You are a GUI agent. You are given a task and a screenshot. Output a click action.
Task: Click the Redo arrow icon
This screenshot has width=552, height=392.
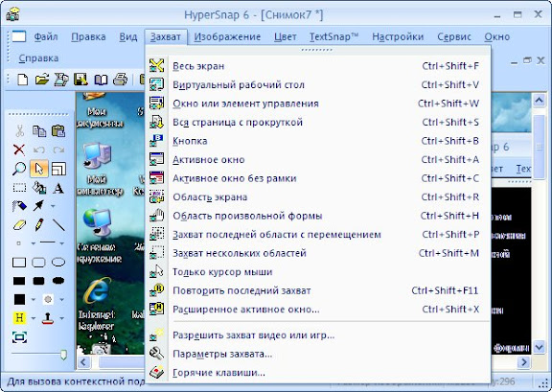pos(58,150)
